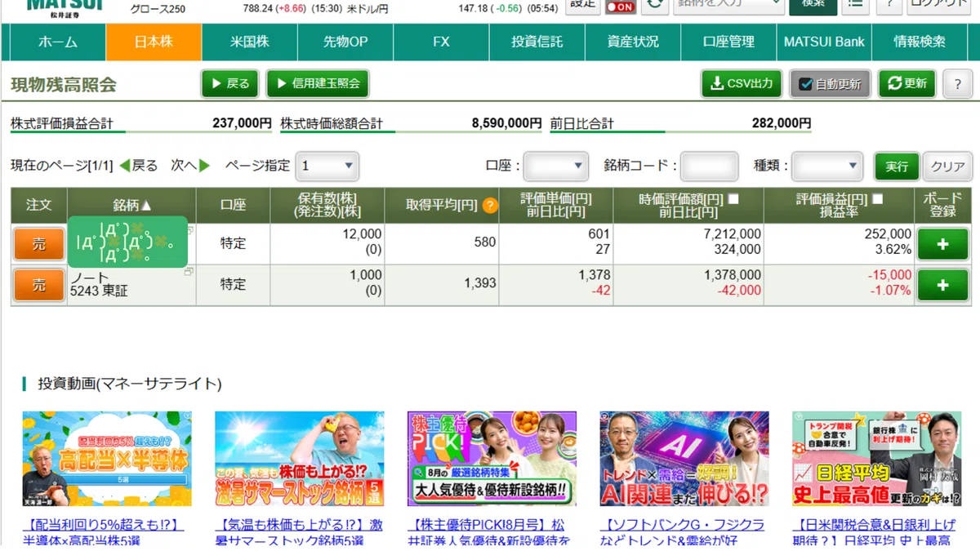Viewport: 980px width, 551px height.
Task: Click the 売 sell button in first row
Action: click(x=39, y=244)
